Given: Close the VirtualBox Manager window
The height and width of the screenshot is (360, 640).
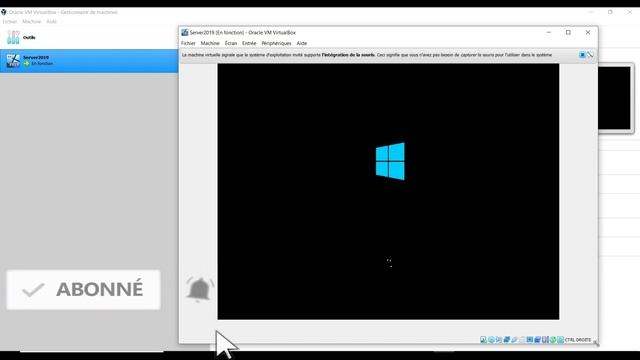Looking at the screenshot, I should pos(630,12).
